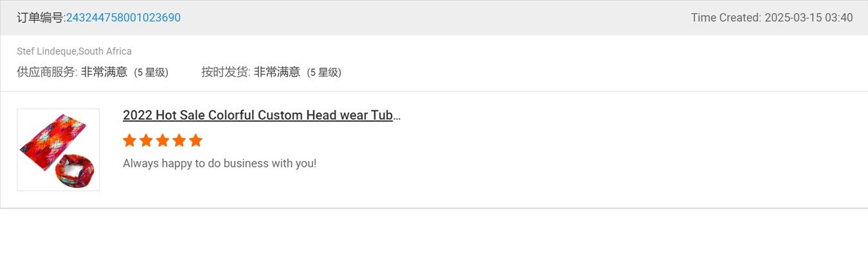Click the reviewer name Stef Lindeque
868x276 pixels.
(46, 51)
